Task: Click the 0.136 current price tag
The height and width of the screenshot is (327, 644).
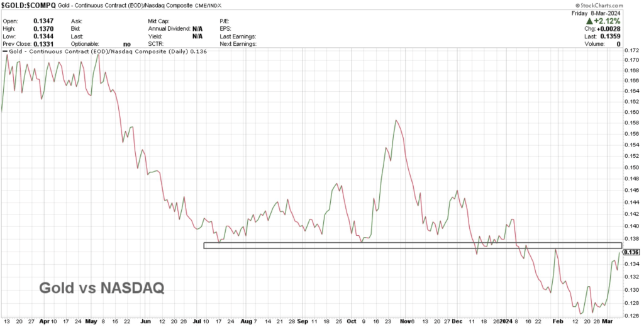Action: pyautogui.click(x=633, y=252)
